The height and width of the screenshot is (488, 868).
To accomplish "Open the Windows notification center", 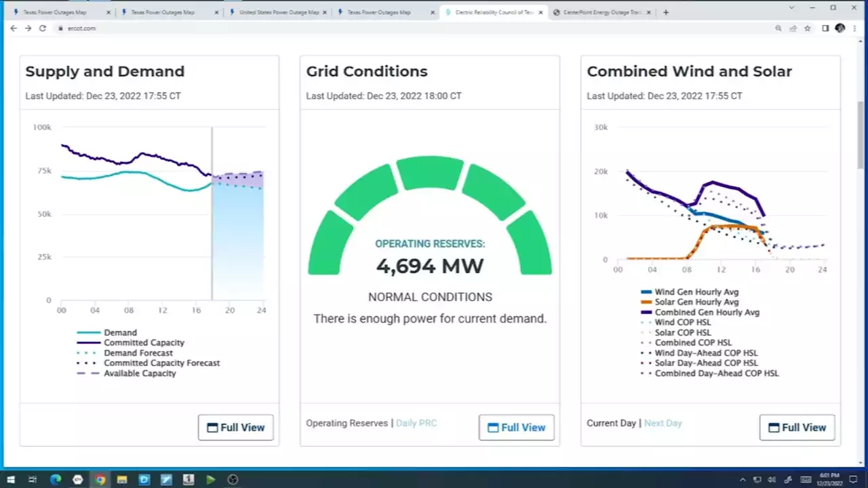I will (854, 480).
